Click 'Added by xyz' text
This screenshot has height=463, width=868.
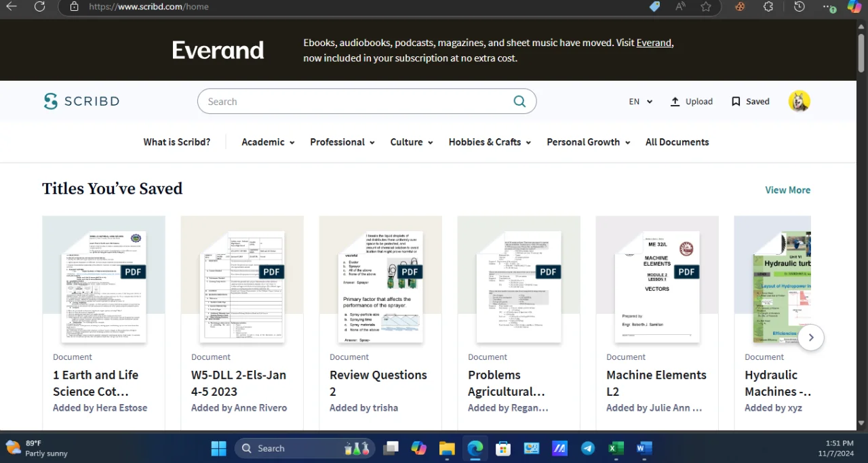point(773,408)
